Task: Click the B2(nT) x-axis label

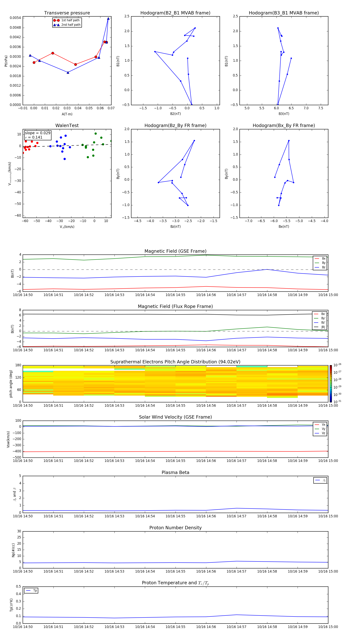Action: pos(175,114)
